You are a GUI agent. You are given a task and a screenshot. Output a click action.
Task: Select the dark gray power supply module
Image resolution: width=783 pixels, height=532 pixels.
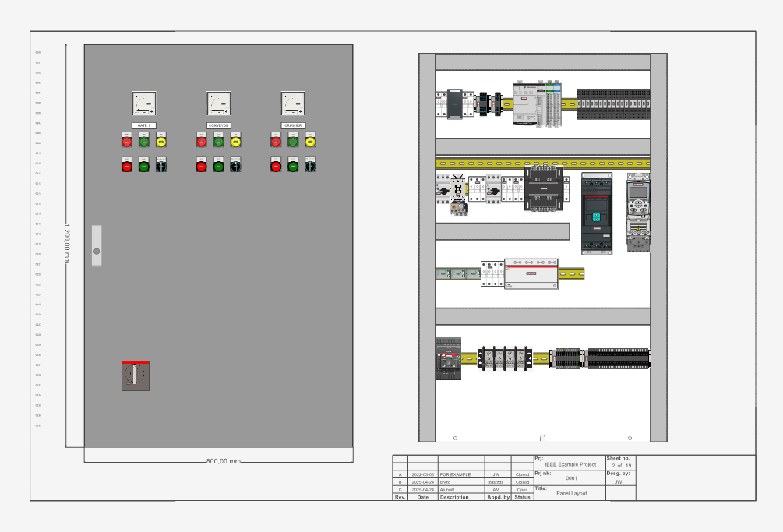point(455,104)
